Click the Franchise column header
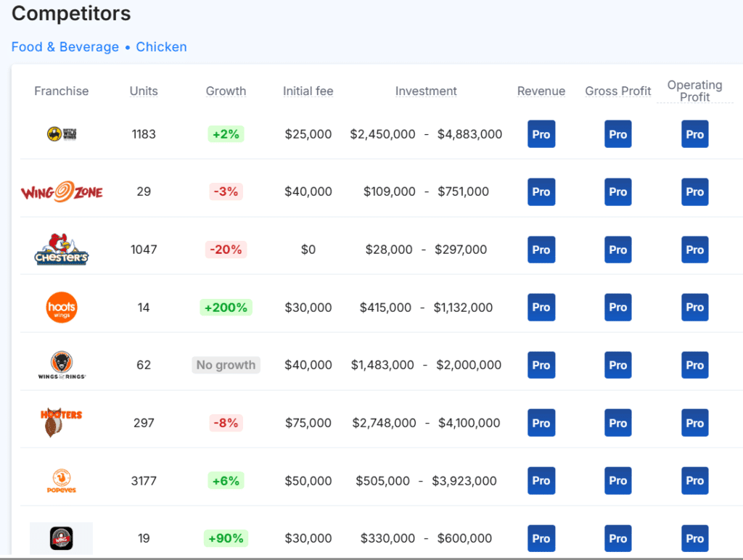Image resolution: width=743 pixels, height=560 pixels. click(x=62, y=91)
